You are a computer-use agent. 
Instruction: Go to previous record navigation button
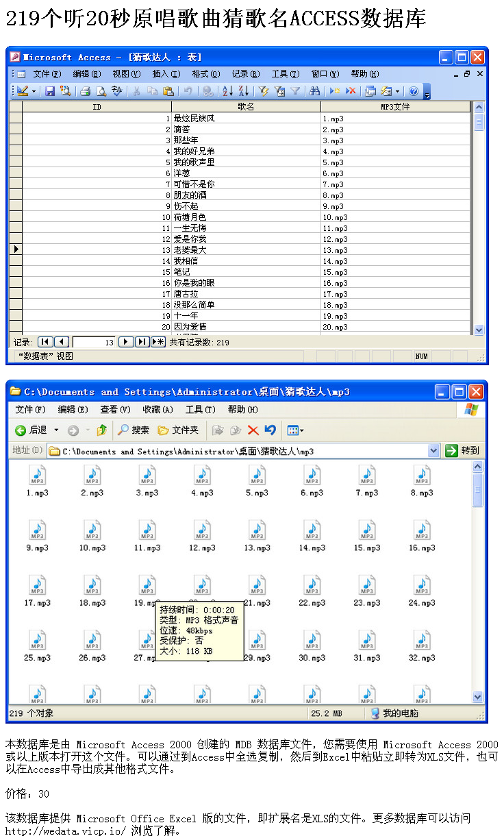pos(62,342)
